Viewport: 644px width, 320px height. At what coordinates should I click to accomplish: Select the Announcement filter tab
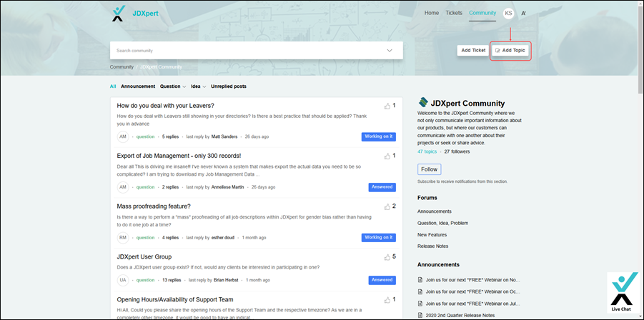click(x=138, y=86)
